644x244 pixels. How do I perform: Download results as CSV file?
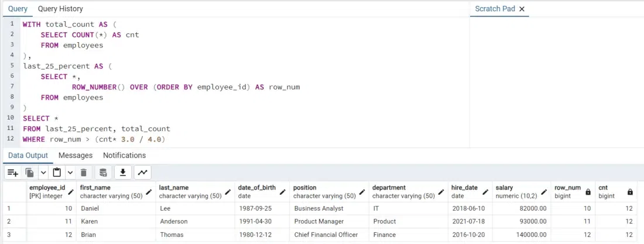click(x=123, y=173)
